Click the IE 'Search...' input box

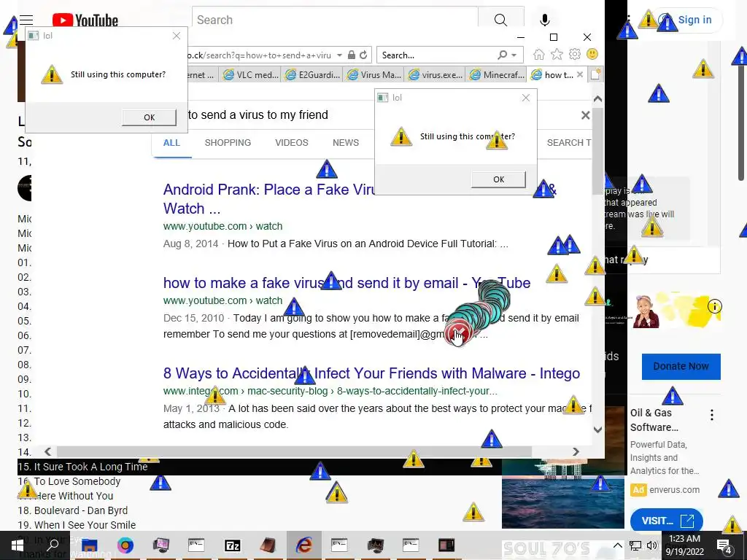436,55
